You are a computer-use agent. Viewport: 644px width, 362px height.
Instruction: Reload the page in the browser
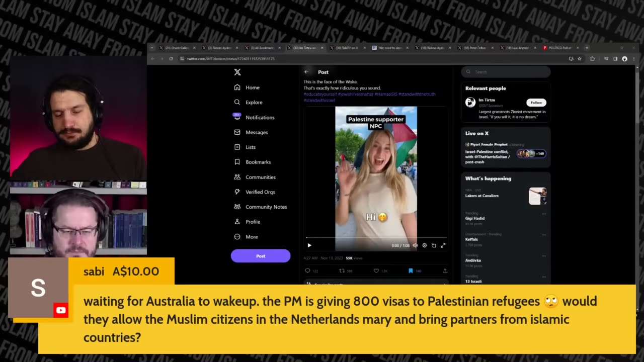pyautogui.click(x=171, y=59)
